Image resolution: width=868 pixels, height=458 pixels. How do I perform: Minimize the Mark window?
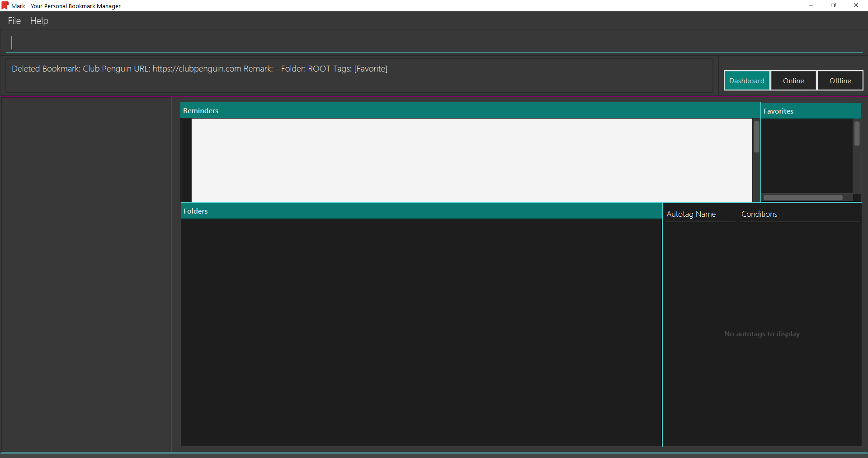pyautogui.click(x=811, y=5)
